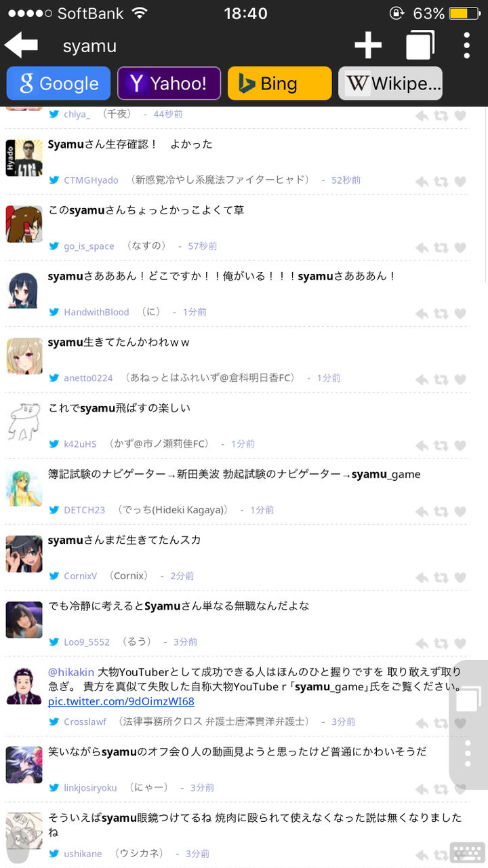The image size is (488, 868).
Task: Select the Wikipedia search tab
Action: [390, 83]
